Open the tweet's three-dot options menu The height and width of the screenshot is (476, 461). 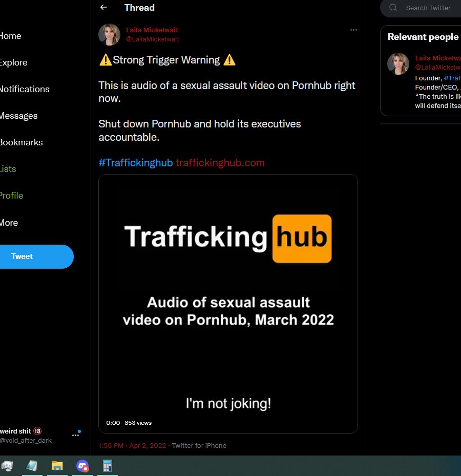353,30
